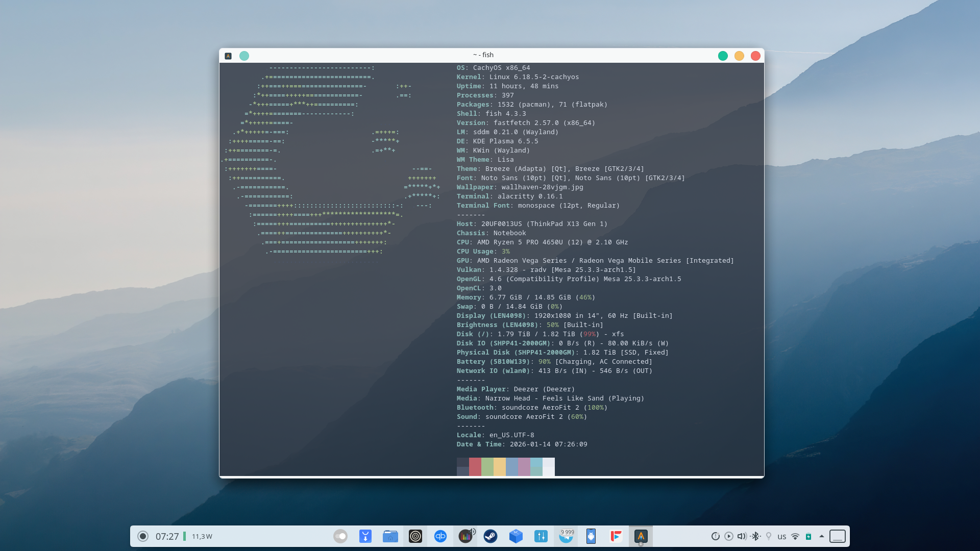980x551 pixels.
Task: Open the Android phone app icon
Action: pos(591,536)
